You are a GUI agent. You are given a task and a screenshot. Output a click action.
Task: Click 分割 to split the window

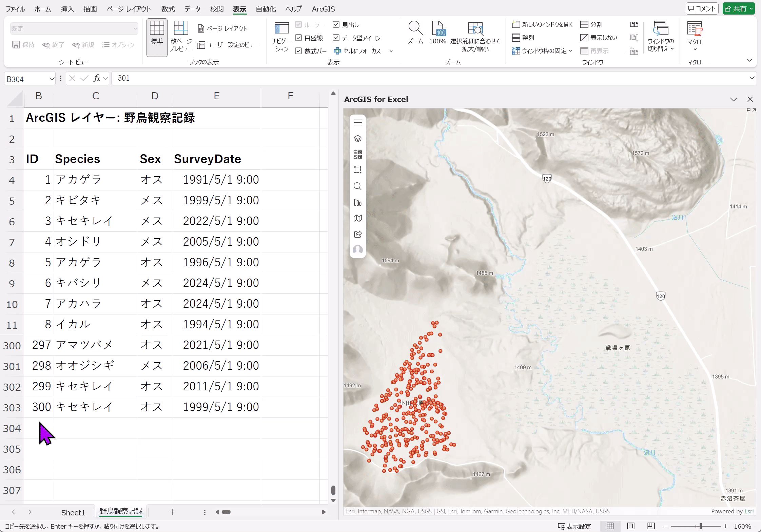tap(591, 24)
